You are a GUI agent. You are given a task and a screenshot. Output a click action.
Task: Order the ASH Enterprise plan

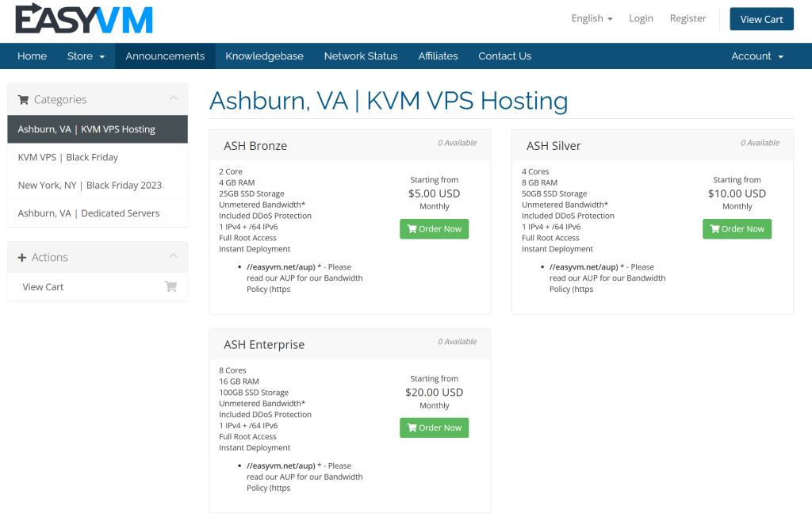tap(434, 428)
